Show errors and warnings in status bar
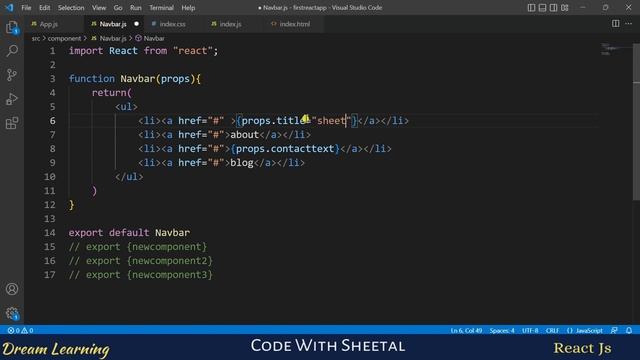The width and height of the screenshot is (640, 360). [x=20, y=330]
